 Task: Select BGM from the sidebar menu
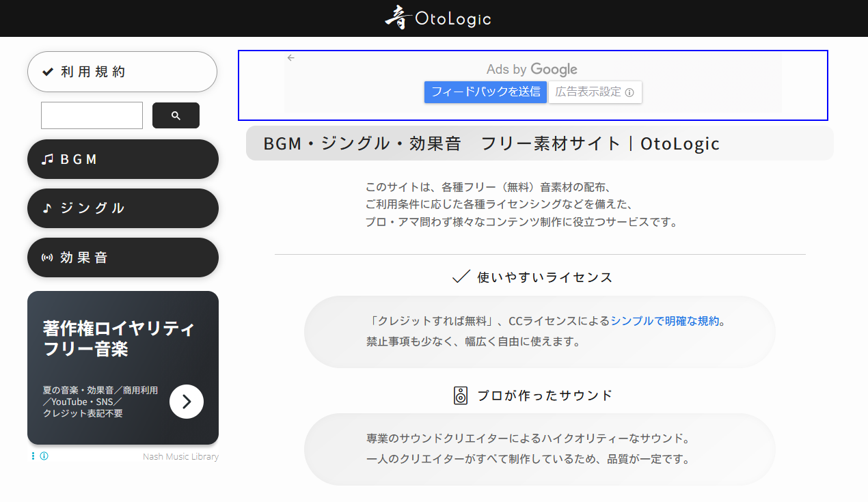click(x=123, y=158)
